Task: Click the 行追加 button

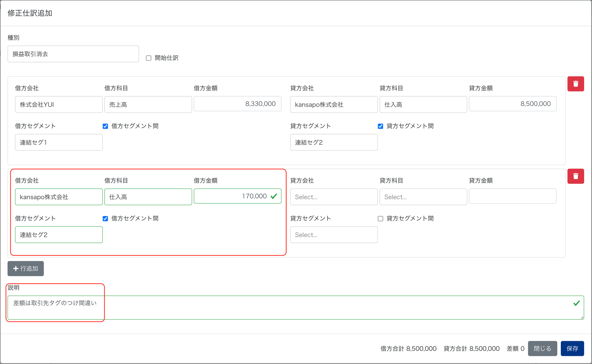Action: 26,269
